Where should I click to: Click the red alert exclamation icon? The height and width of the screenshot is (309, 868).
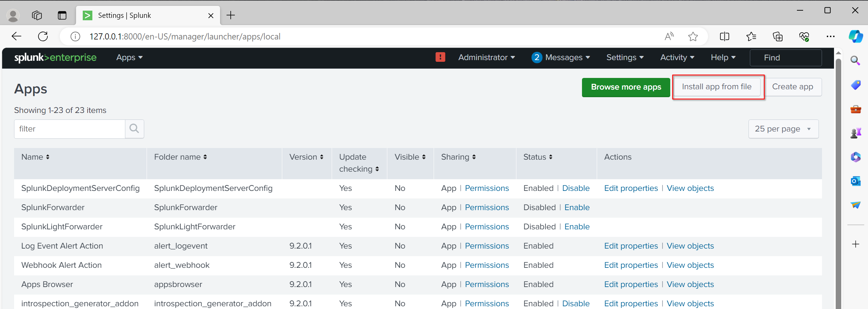click(440, 57)
